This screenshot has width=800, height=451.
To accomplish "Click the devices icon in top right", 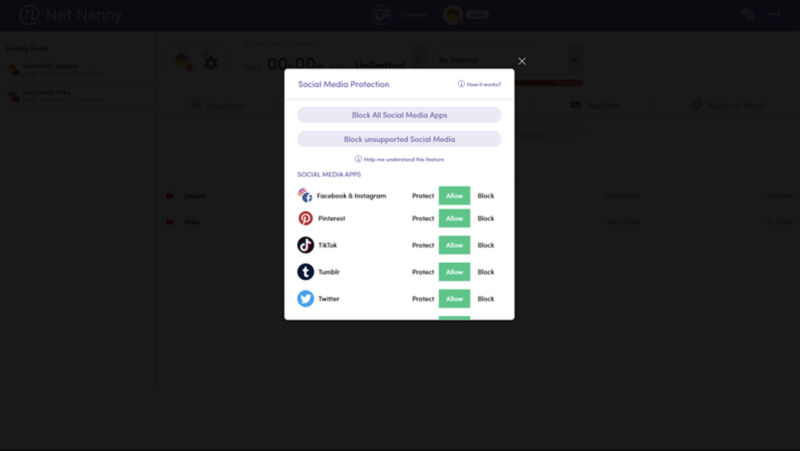I will [748, 14].
